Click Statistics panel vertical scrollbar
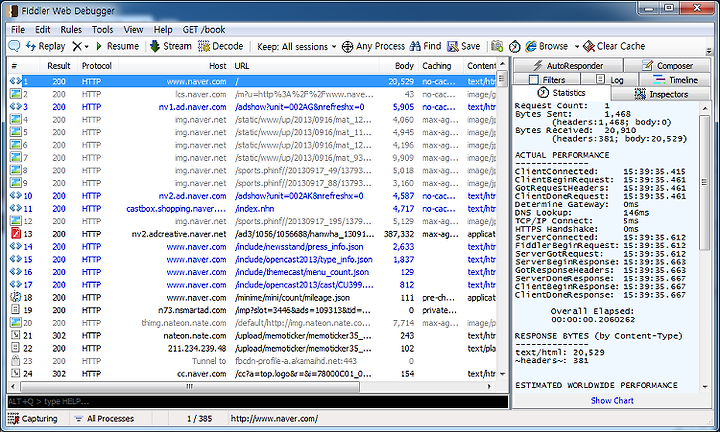 click(x=704, y=183)
